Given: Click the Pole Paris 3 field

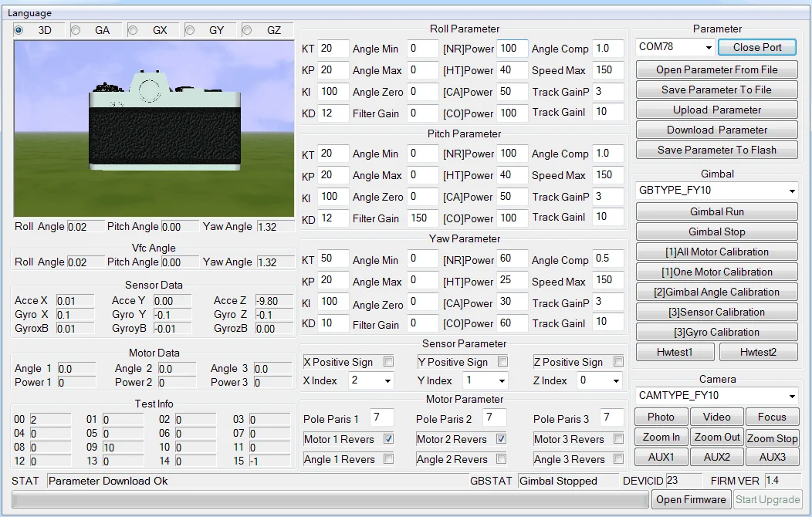Looking at the screenshot, I should (x=612, y=417).
